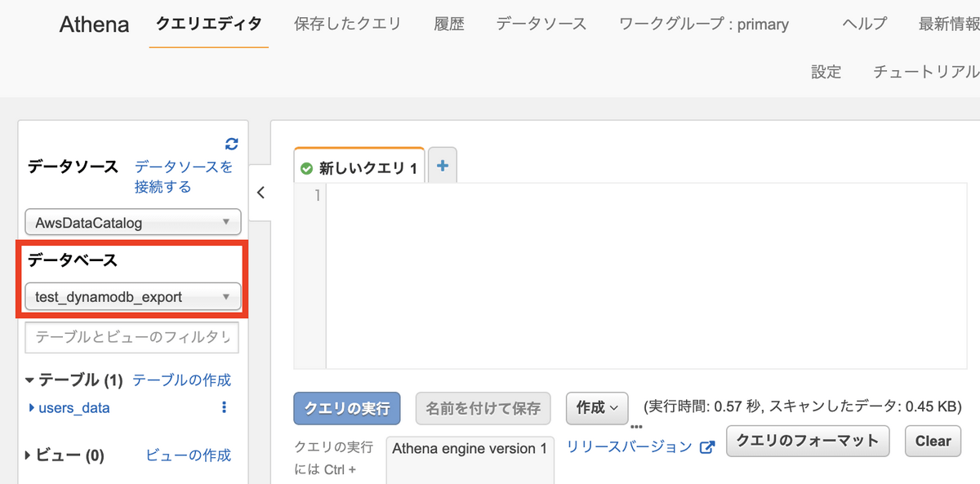980x484 pixels.
Task: Expand the users_data table columns
Action: [x=32, y=407]
